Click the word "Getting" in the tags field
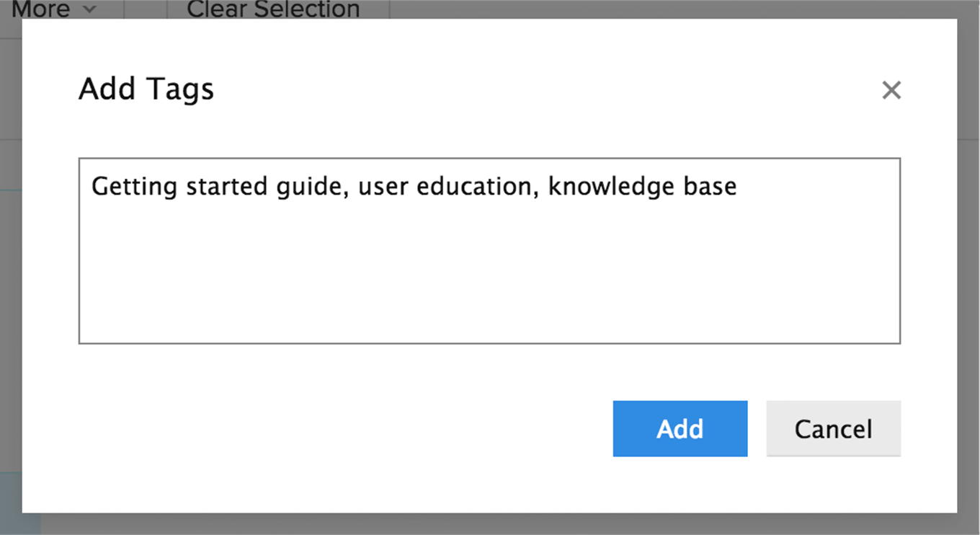The width and height of the screenshot is (980, 535). 134,187
